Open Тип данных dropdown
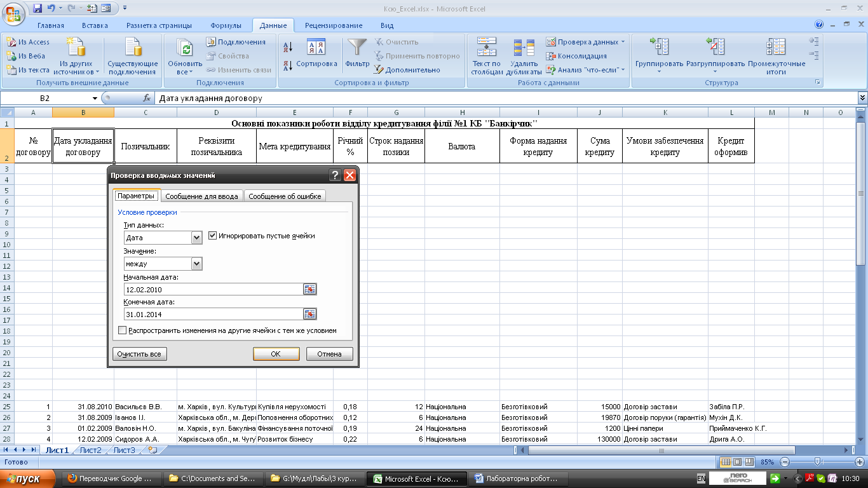The image size is (868, 488). tap(196, 238)
